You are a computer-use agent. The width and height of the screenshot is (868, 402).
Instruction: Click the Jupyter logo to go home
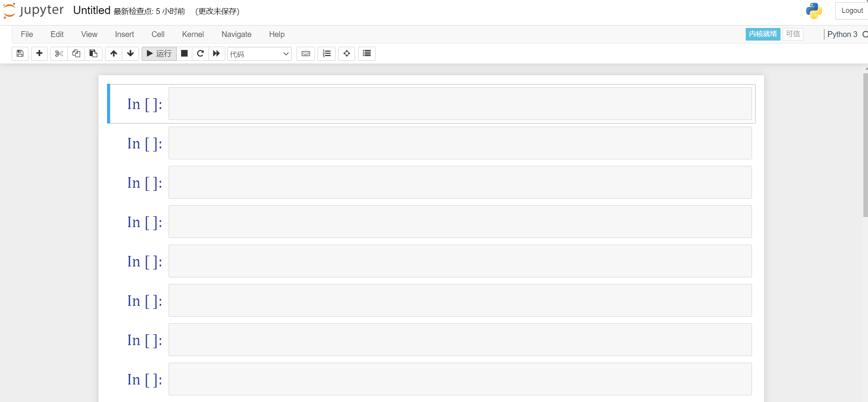tap(33, 11)
